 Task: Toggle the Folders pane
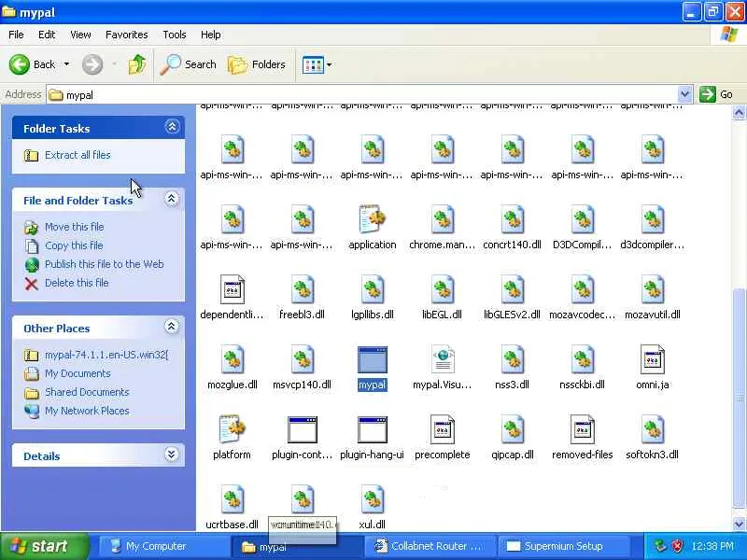coord(257,64)
